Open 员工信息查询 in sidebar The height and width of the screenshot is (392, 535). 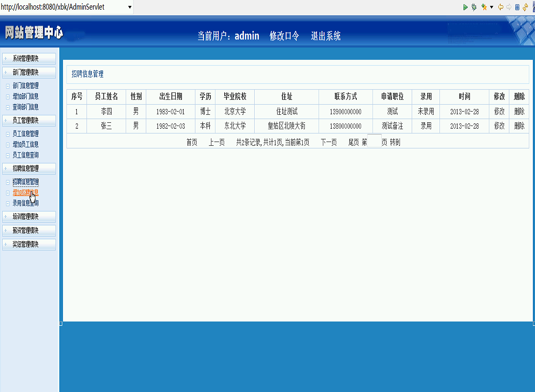(x=26, y=155)
